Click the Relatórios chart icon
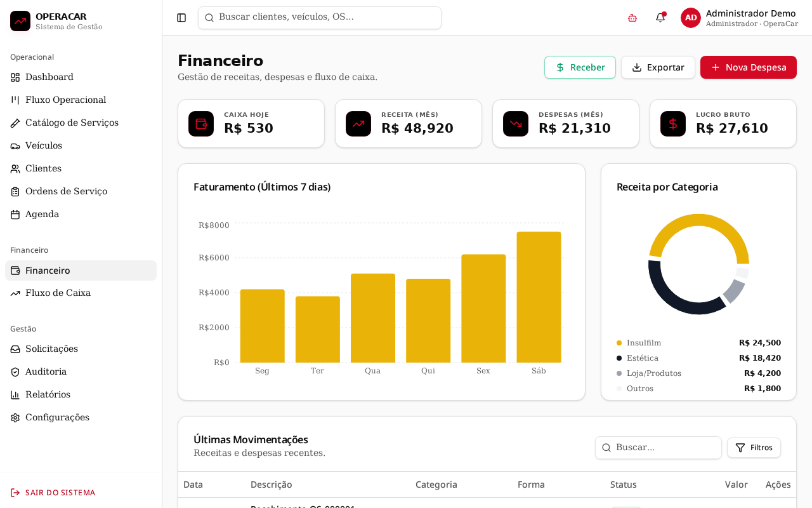Image resolution: width=812 pixels, height=508 pixels. point(15,395)
